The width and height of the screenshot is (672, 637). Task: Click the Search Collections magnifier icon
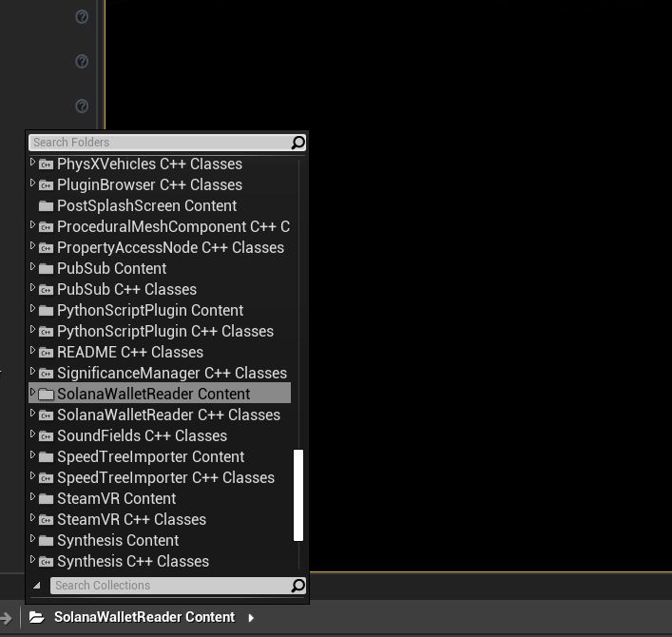tap(298, 586)
